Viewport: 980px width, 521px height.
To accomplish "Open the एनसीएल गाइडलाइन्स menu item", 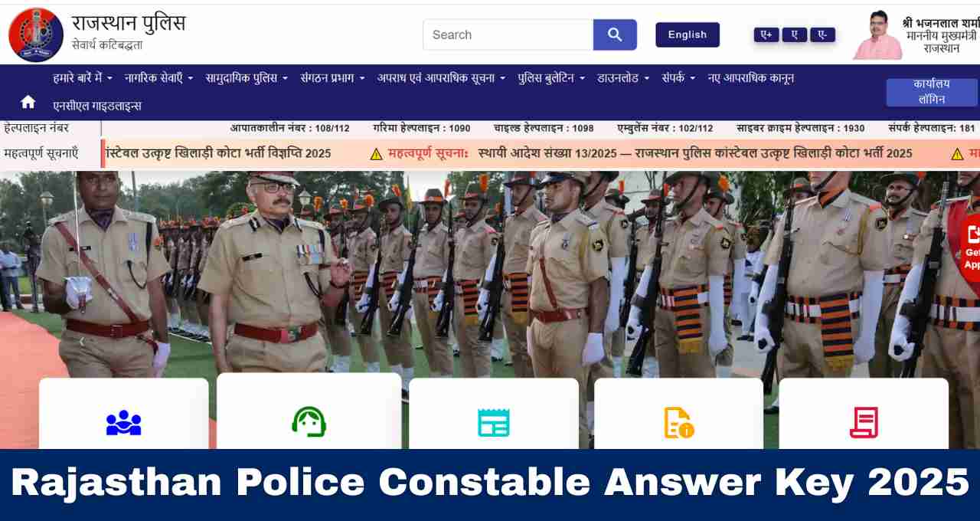I will click(97, 106).
